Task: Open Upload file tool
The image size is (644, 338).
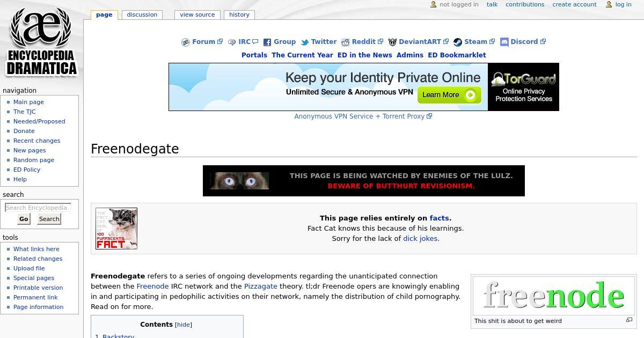Action: pyautogui.click(x=29, y=268)
